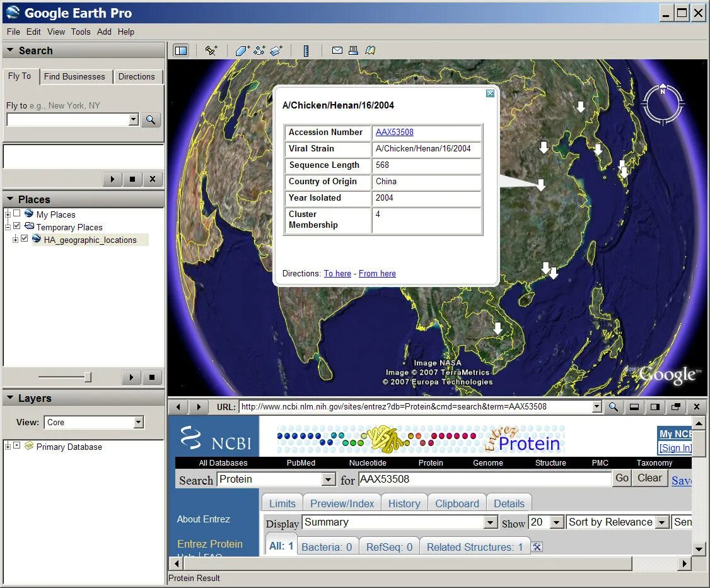The height and width of the screenshot is (588, 710).
Task: Toggle the sidebar panel toolbar icon
Action: (181, 50)
